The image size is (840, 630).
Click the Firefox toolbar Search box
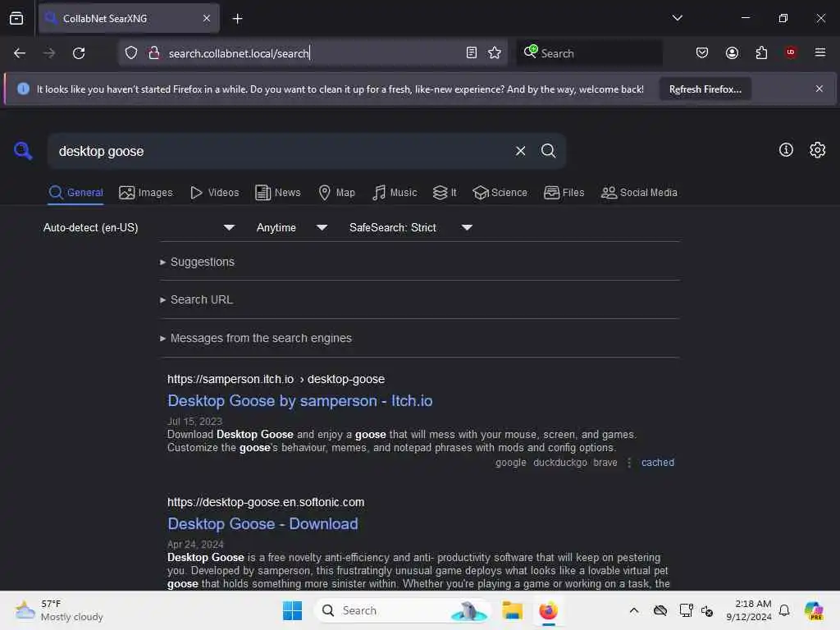(x=589, y=53)
